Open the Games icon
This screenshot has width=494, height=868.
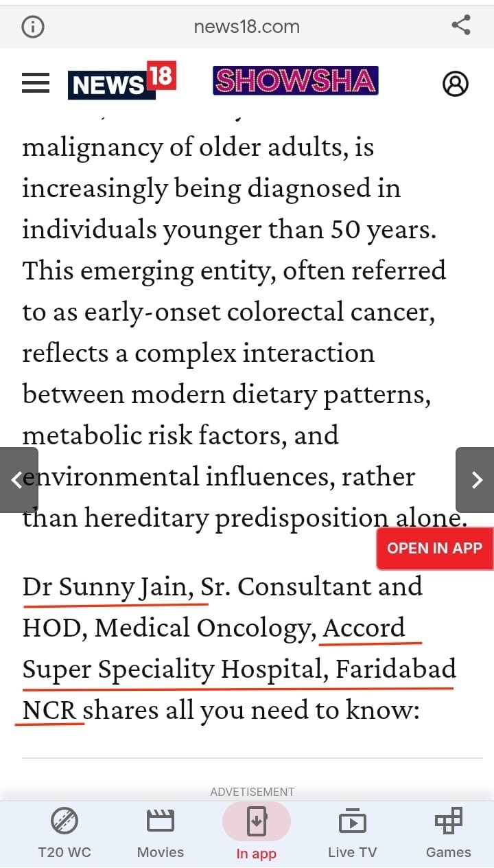coord(449,821)
